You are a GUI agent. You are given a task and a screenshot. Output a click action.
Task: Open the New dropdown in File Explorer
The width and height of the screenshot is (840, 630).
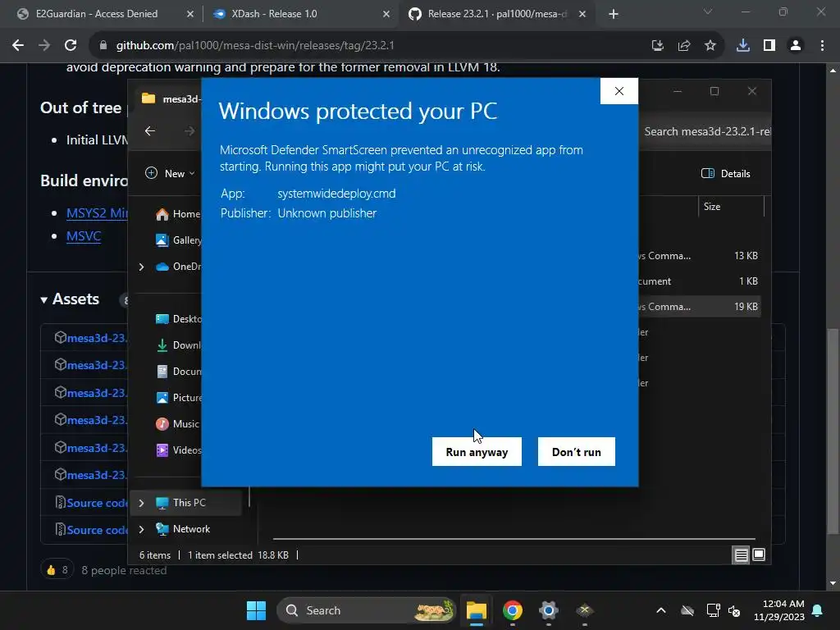pyautogui.click(x=170, y=174)
